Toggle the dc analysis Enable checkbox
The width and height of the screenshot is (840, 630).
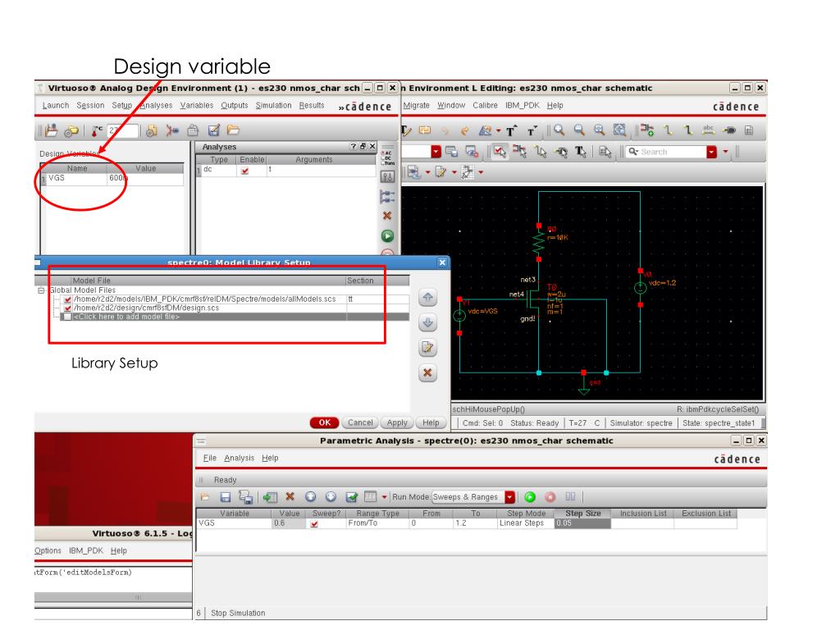click(244, 171)
